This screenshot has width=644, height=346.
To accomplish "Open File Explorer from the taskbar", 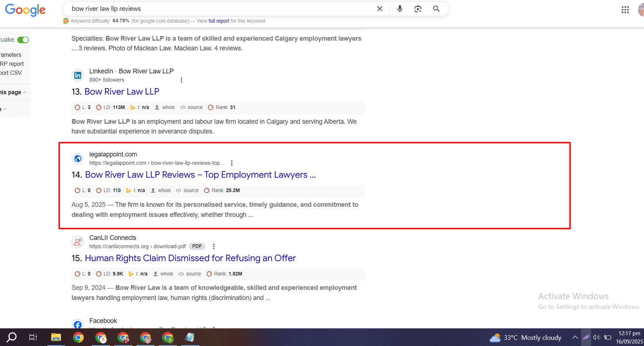I will tap(56, 338).
